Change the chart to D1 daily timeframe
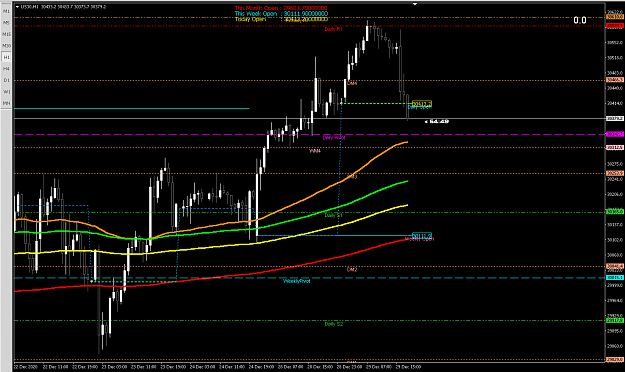 click(6, 81)
